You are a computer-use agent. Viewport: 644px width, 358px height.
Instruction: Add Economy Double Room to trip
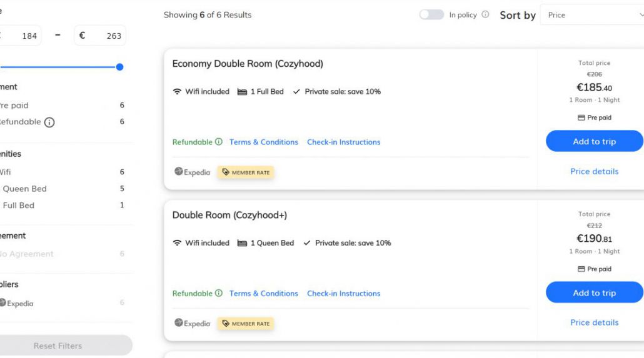594,141
